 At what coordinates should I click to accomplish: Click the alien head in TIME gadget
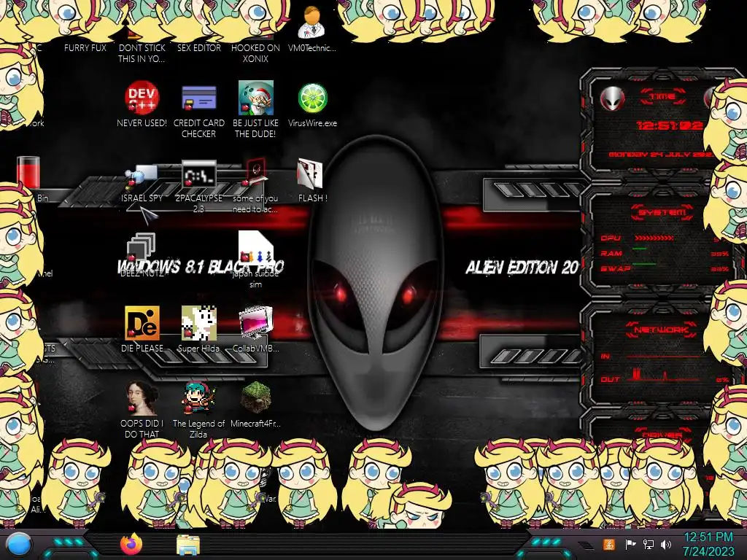point(612,98)
